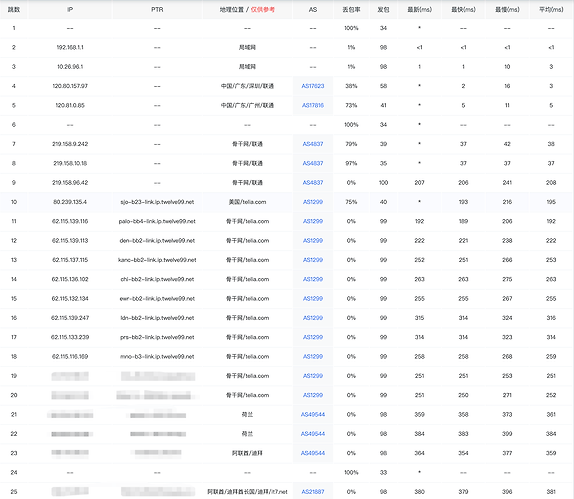This screenshot has width=574, height=499.
Task: Click the PTR column header
Action: (157, 10)
